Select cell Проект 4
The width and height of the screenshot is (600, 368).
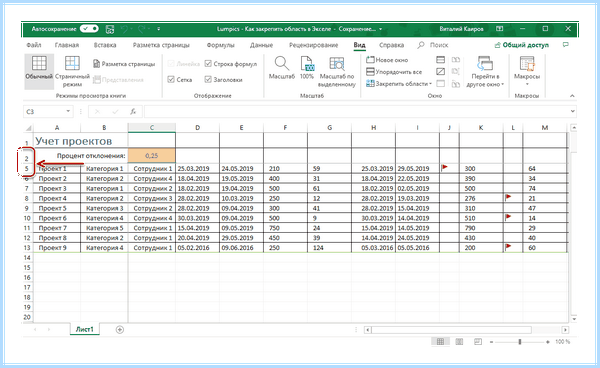(x=57, y=198)
